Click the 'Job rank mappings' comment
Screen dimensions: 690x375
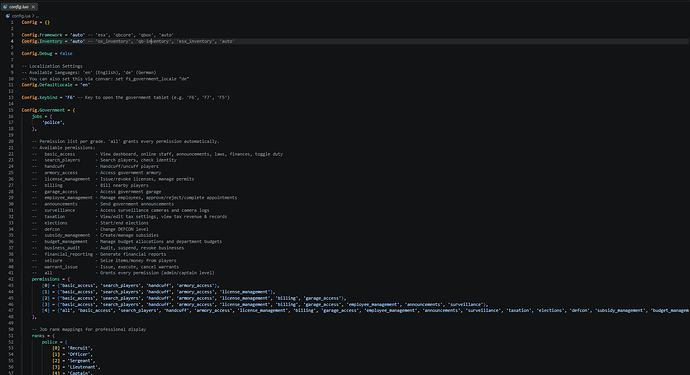tap(89, 330)
